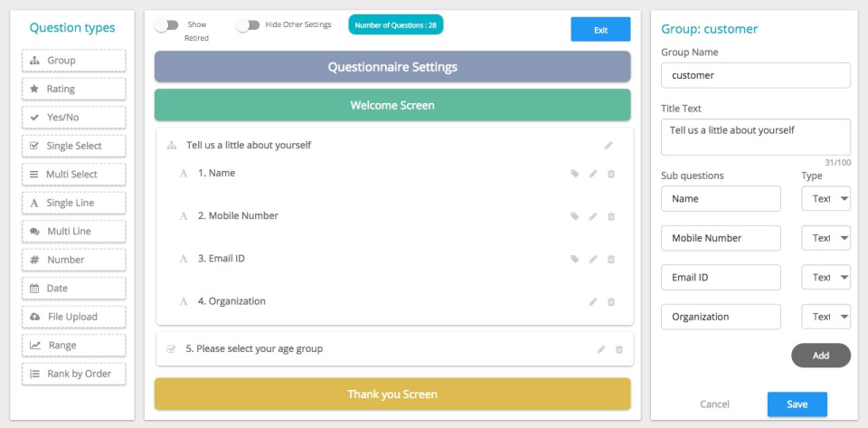
Task: Click the Add sub question button
Action: 821,356
